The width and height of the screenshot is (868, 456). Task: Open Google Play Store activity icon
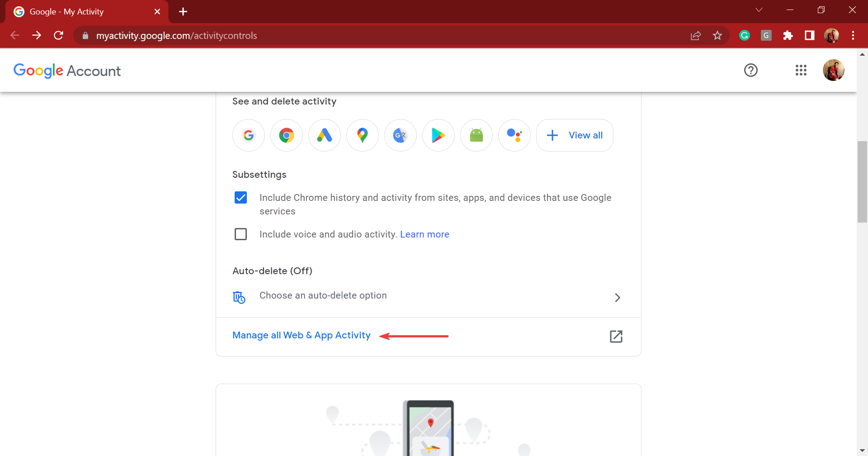point(439,135)
